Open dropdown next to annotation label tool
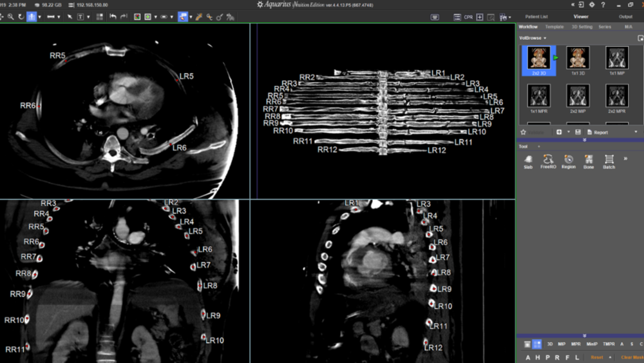Image resolution: width=644 pixels, height=363 pixels. [x=191, y=17]
